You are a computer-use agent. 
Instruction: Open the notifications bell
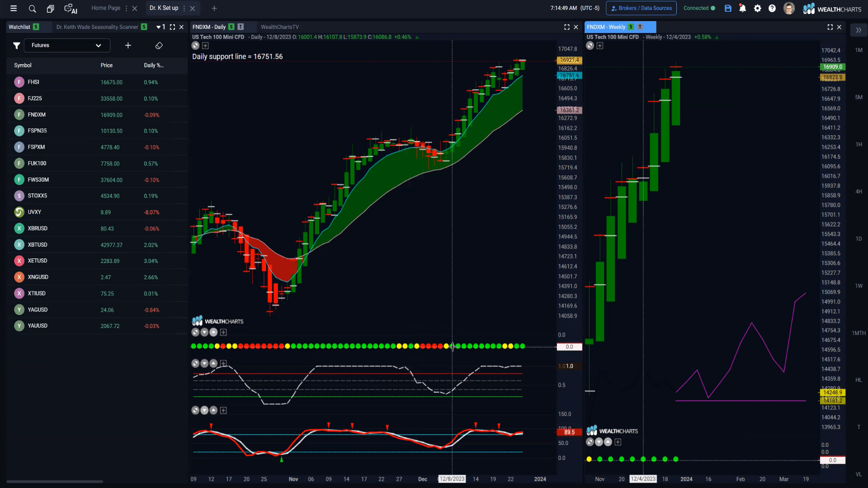(x=742, y=8)
